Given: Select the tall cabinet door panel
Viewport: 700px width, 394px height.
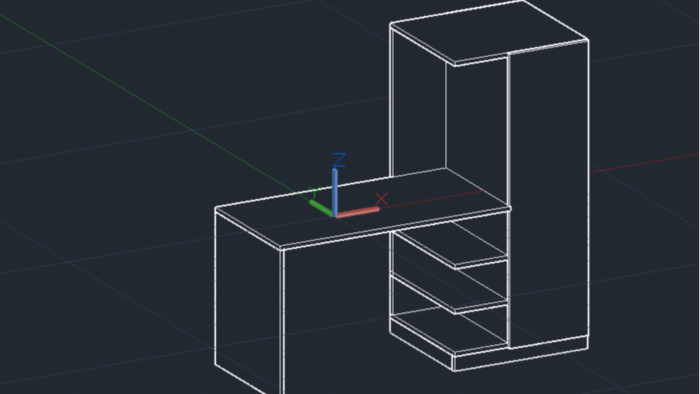Looking at the screenshot, I should tap(549, 194).
